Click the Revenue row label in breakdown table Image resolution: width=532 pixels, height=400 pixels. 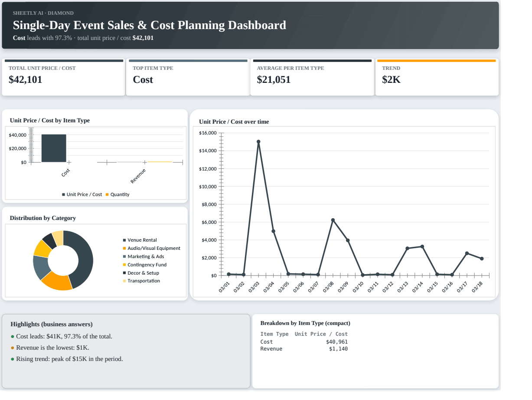tap(271, 349)
